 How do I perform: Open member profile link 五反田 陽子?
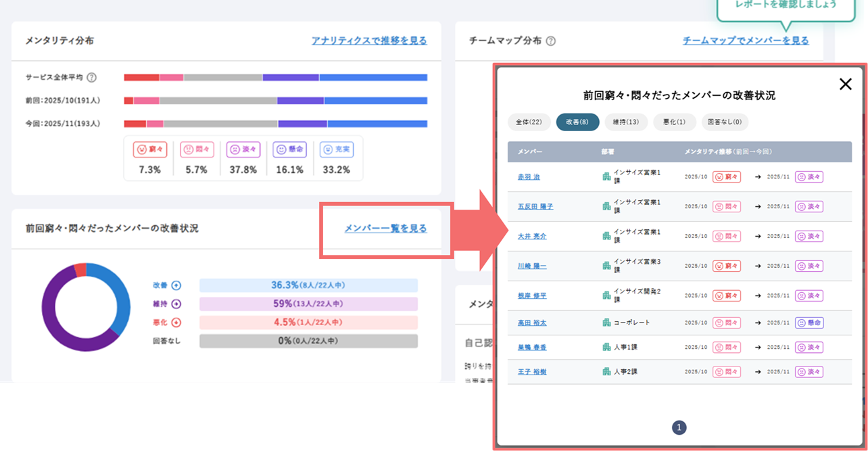coord(535,206)
